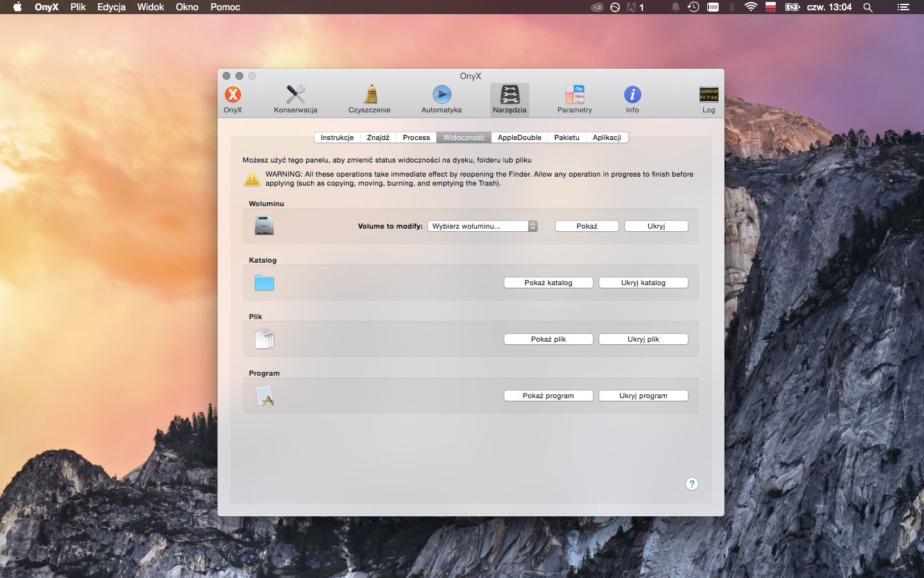
Task: Click the Adobe menu bar icon
Action: click(x=635, y=7)
